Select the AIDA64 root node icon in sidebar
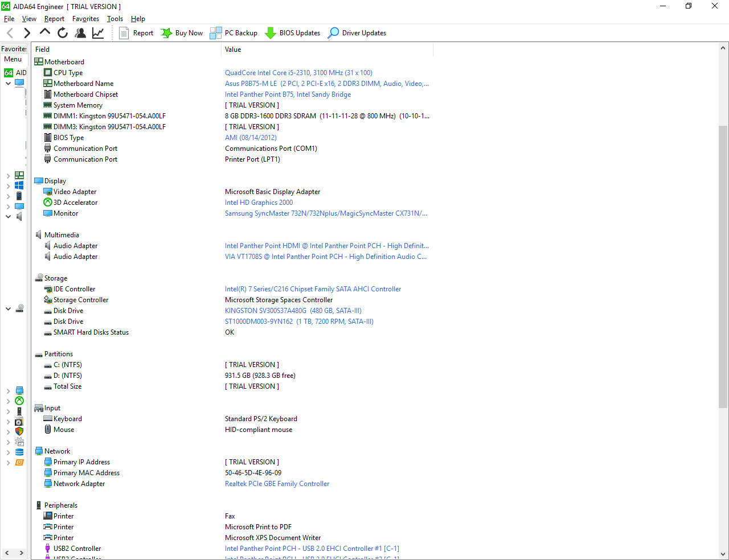 click(9, 73)
